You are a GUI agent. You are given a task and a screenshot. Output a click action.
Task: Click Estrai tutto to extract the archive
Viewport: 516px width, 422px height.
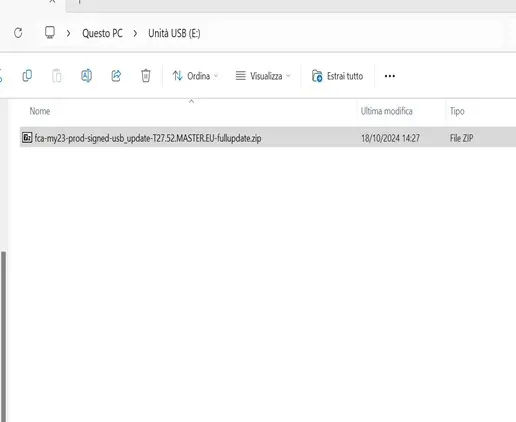[337, 76]
